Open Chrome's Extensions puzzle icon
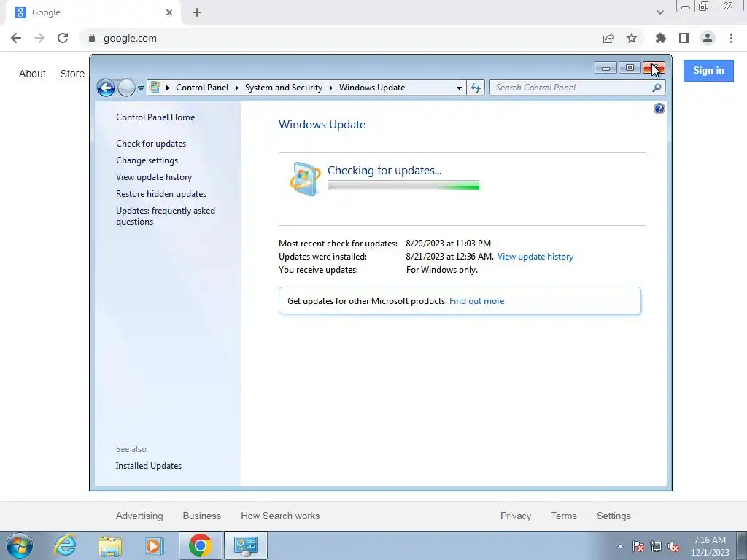 661,38
